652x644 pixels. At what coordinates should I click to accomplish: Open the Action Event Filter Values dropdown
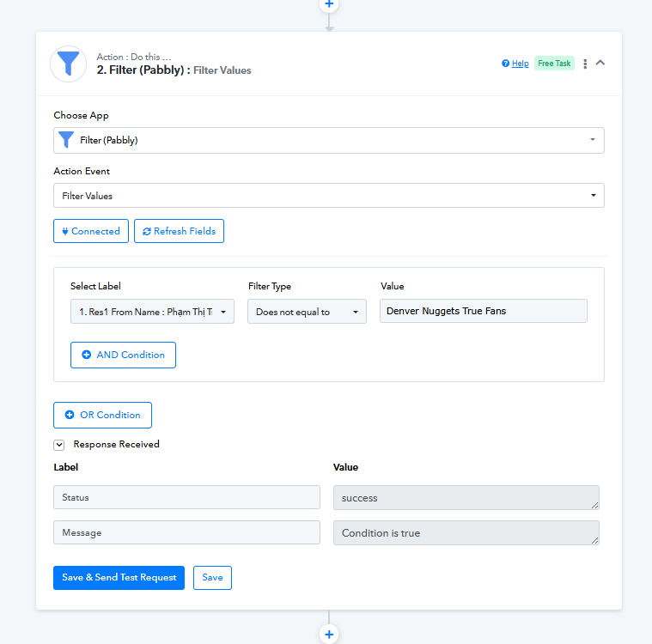click(x=329, y=196)
